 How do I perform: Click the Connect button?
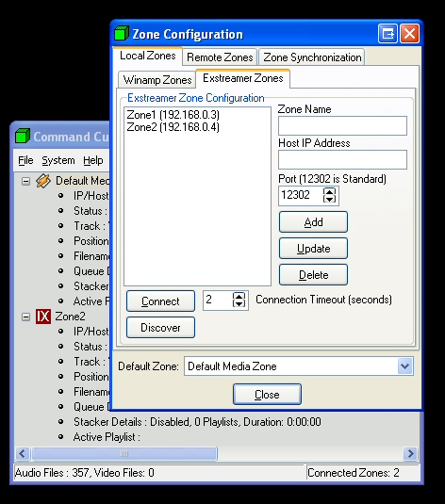click(160, 301)
